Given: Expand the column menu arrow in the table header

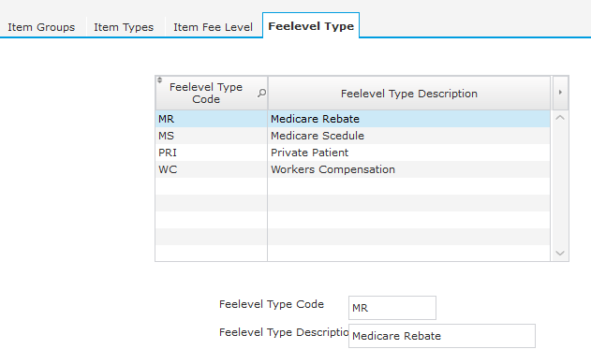Looking at the screenshot, I should (x=560, y=93).
